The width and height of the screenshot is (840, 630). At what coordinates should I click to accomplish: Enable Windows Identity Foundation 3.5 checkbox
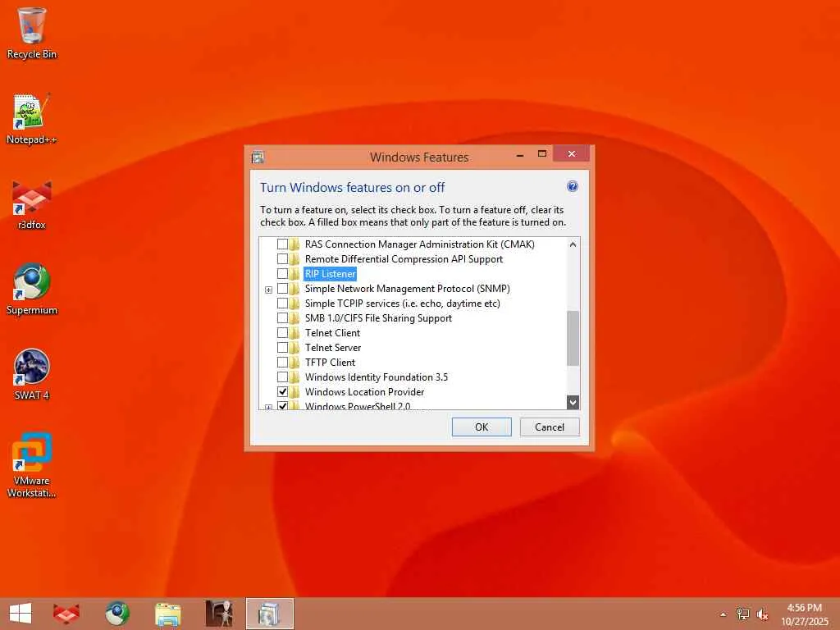[282, 377]
